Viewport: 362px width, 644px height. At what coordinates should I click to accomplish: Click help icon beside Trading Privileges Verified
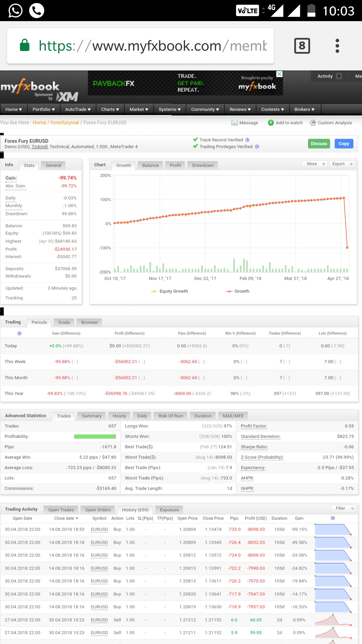click(x=257, y=147)
